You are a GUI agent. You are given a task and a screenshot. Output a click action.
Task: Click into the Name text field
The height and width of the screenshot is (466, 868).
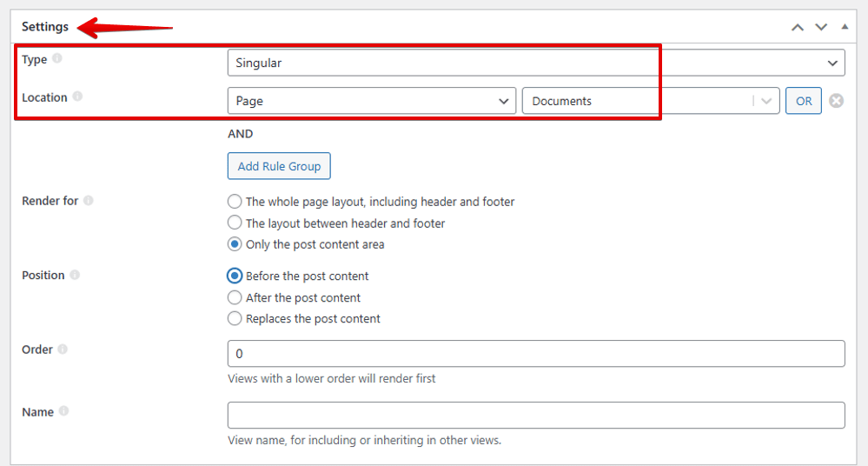(x=535, y=415)
